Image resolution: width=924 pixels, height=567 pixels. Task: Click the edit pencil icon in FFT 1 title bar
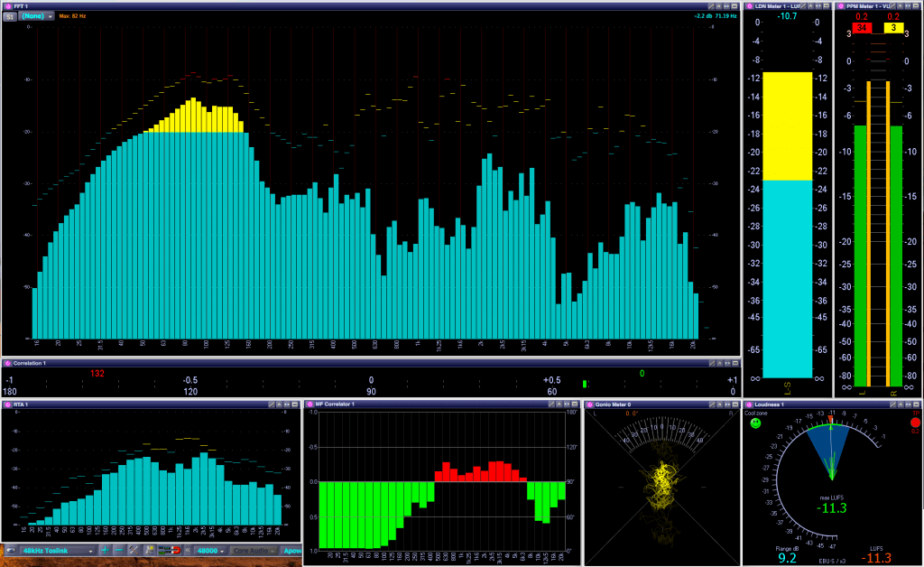coord(711,6)
